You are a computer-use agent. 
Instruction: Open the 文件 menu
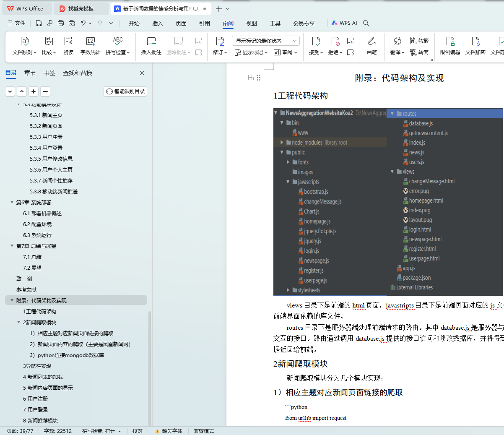tap(17, 23)
